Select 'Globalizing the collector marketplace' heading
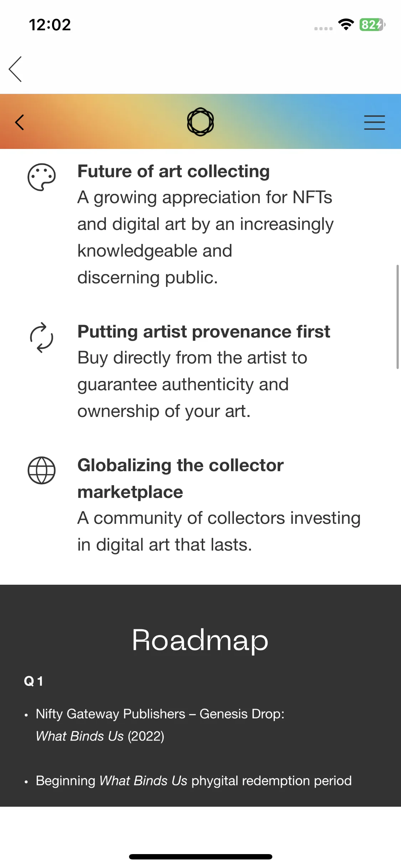The image size is (401, 868). pyautogui.click(x=181, y=479)
